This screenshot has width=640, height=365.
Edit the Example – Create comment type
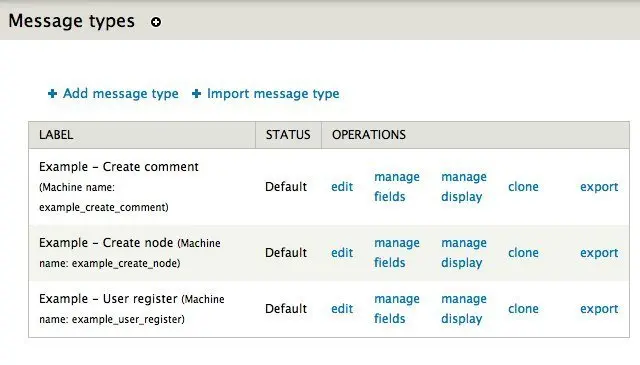click(342, 187)
